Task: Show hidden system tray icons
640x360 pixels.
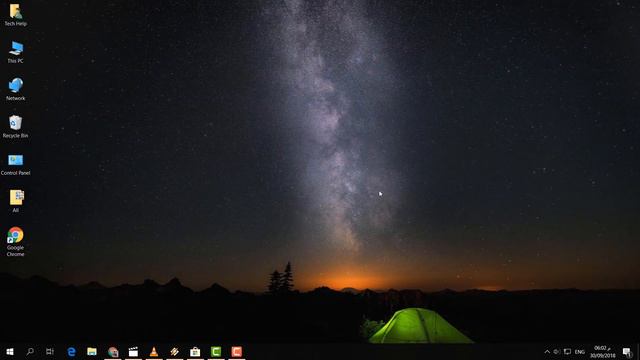Action: (547, 351)
